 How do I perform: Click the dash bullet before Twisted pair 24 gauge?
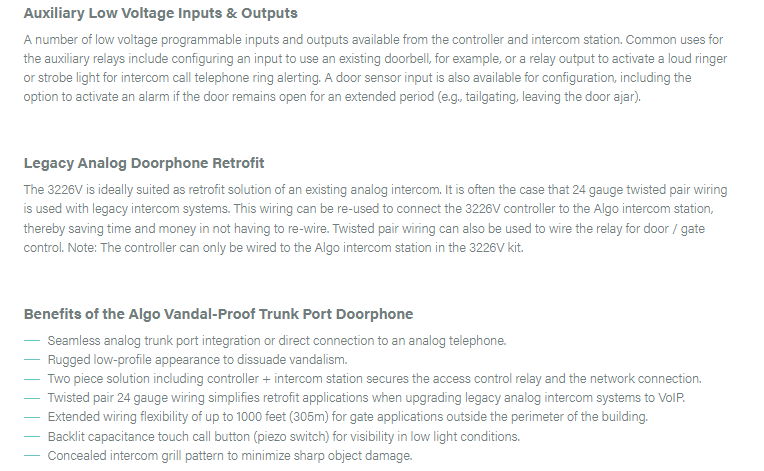click(x=32, y=398)
